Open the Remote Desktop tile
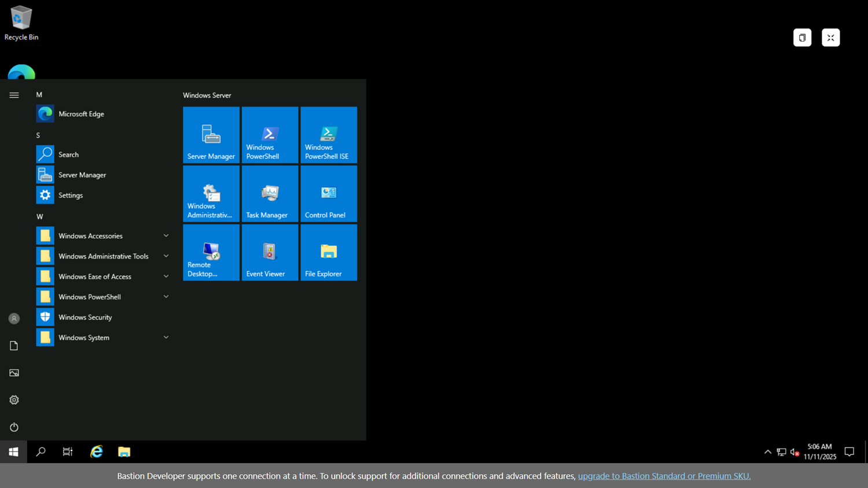Screen dimensions: 868x488 click(211, 253)
